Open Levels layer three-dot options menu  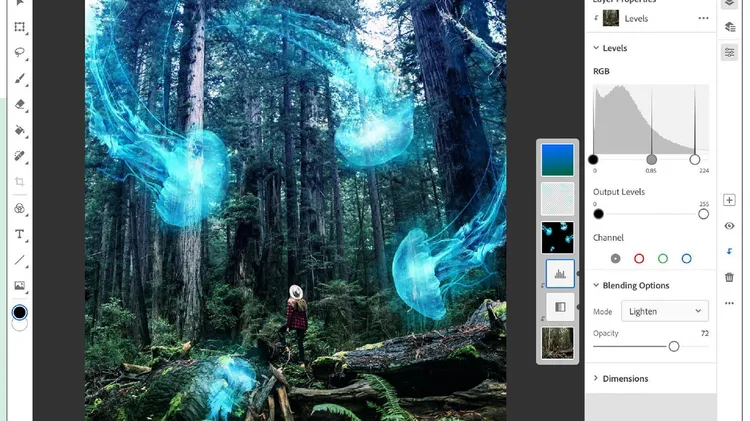703,18
